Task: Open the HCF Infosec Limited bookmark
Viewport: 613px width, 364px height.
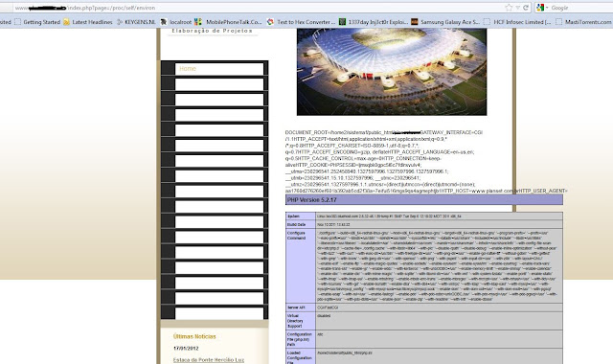Action: point(517,22)
